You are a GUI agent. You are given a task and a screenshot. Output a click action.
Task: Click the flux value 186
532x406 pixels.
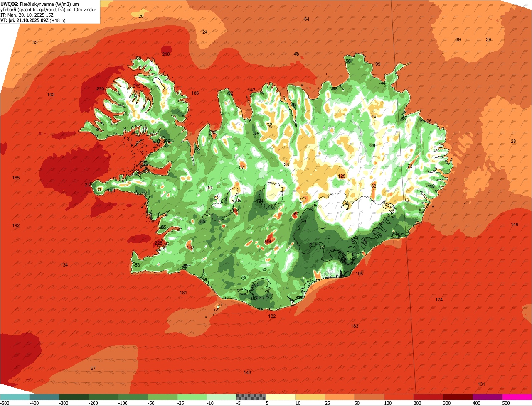pos(195,93)
